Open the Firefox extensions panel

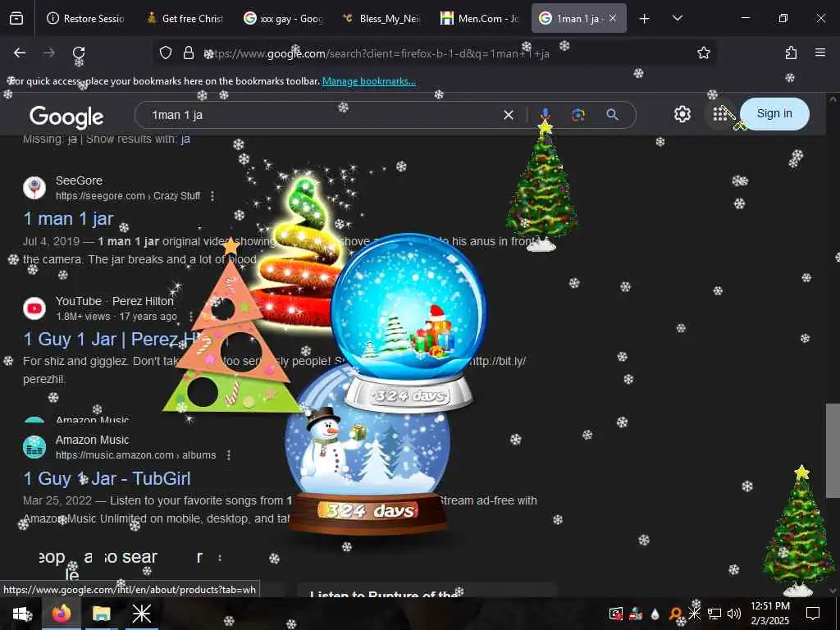pyautogui.click(x=791, y=52)
